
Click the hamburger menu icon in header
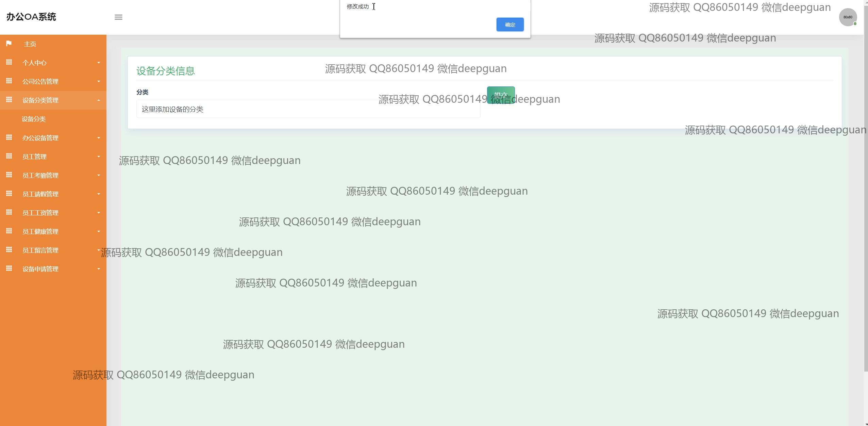118,17
